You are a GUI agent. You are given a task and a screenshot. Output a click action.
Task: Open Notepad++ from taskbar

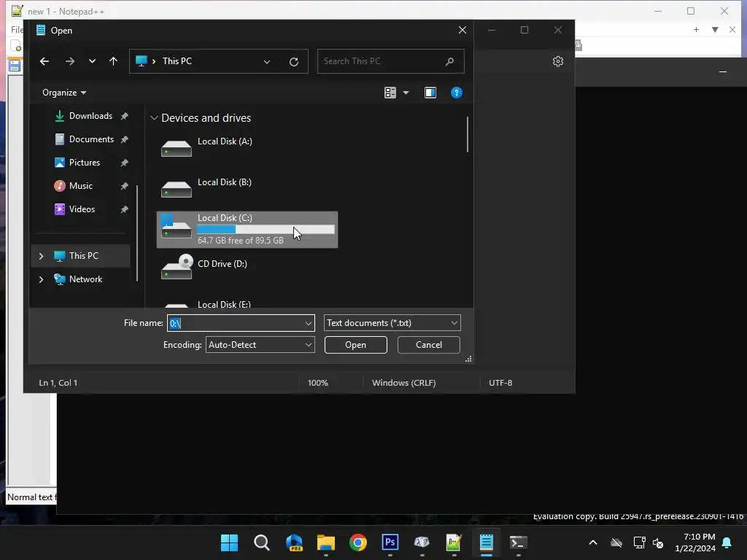coord(454,542)
